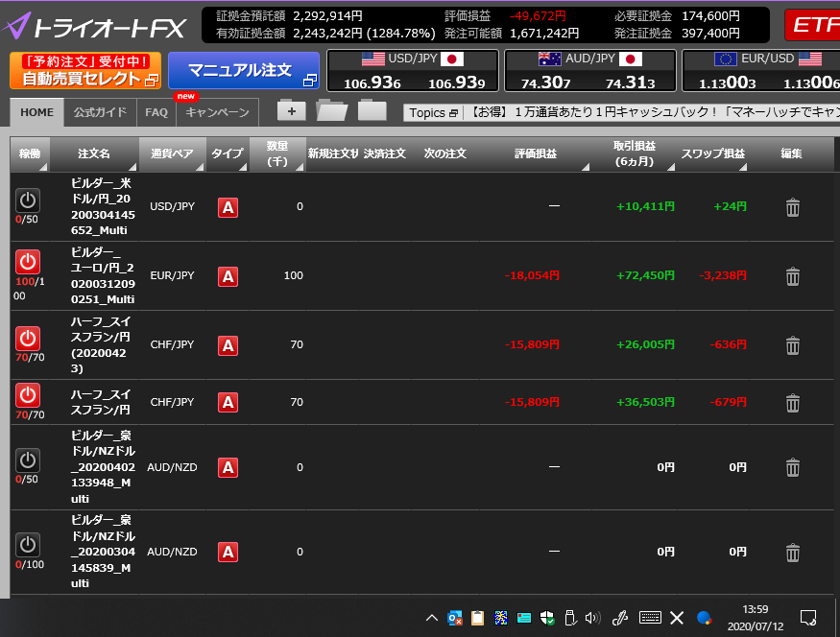
Task: Sort by the 評価損益 column header
Action: click(x=536, y=153)
